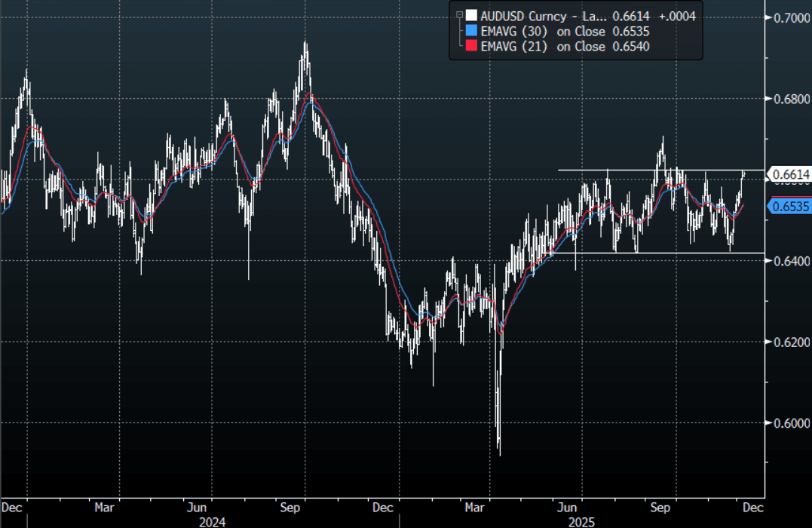
Task: Click the blue EMAVG (30) color swatch
Action: (x=470, y=31)
